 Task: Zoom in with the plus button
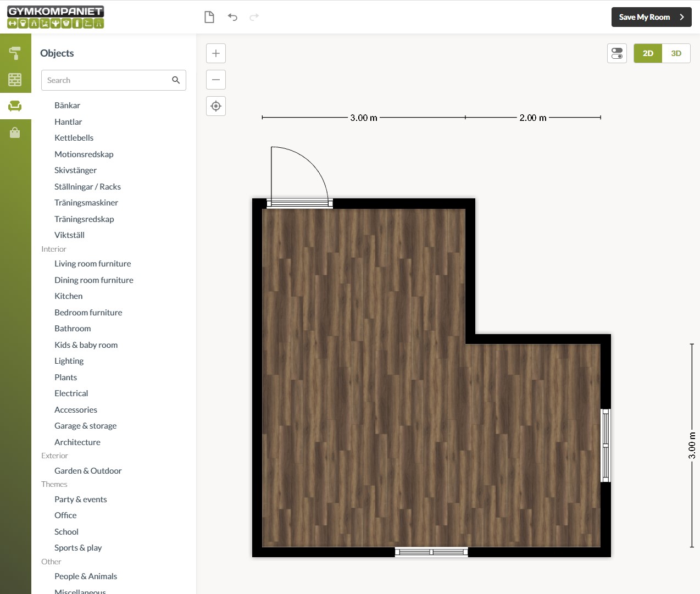pyautogui.click(x=216, y=53)
